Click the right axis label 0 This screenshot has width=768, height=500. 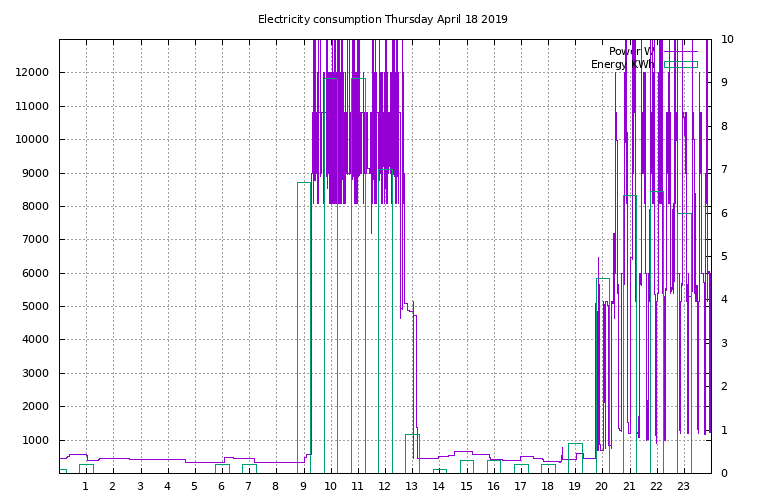click(x=724, y=473)
